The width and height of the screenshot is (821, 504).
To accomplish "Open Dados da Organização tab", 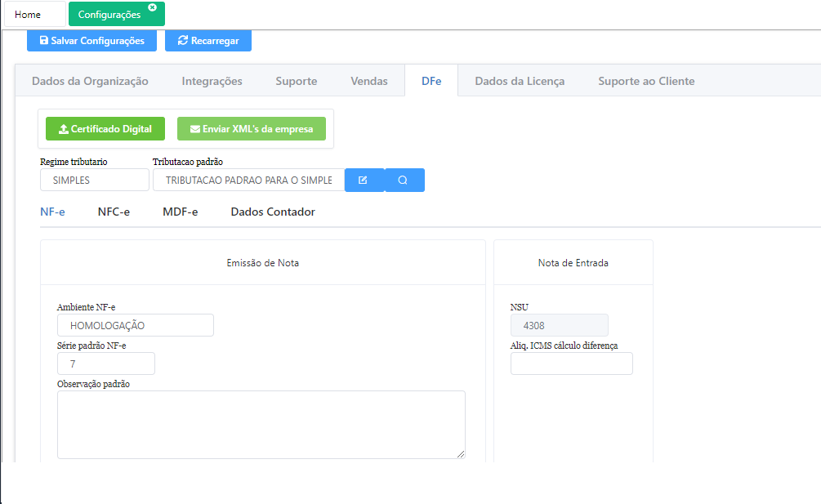I will (90, 81).
